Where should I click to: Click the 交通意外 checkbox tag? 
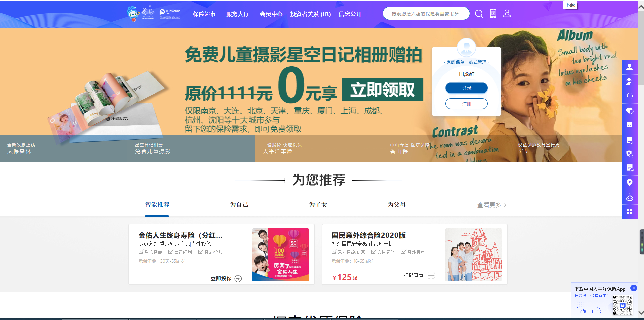pyautogui.click(x=383, y=252)
